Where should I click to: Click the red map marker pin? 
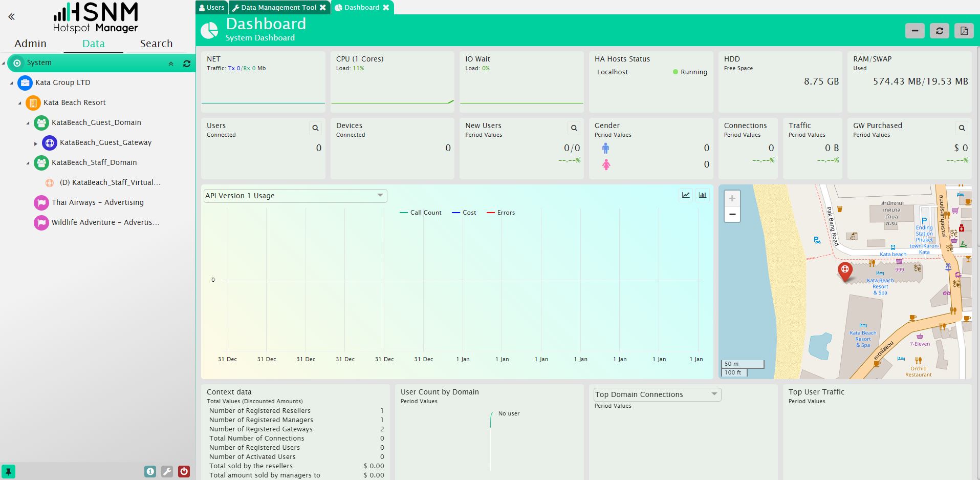pyautogui.click(x=845, y=270)
